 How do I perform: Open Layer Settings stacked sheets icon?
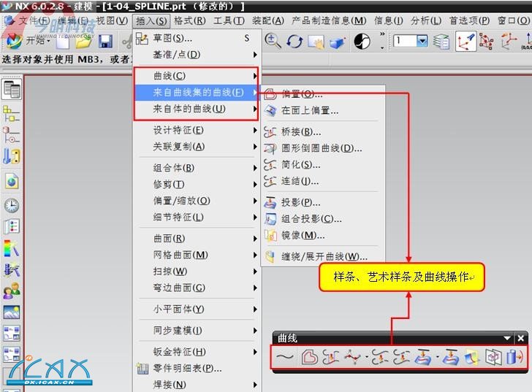pos(441,42)
